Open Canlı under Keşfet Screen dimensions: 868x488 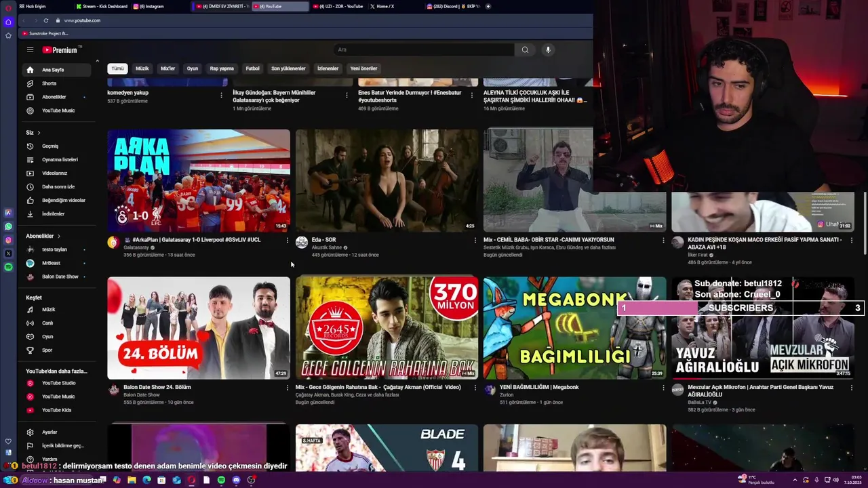click(x=55, y=323)
